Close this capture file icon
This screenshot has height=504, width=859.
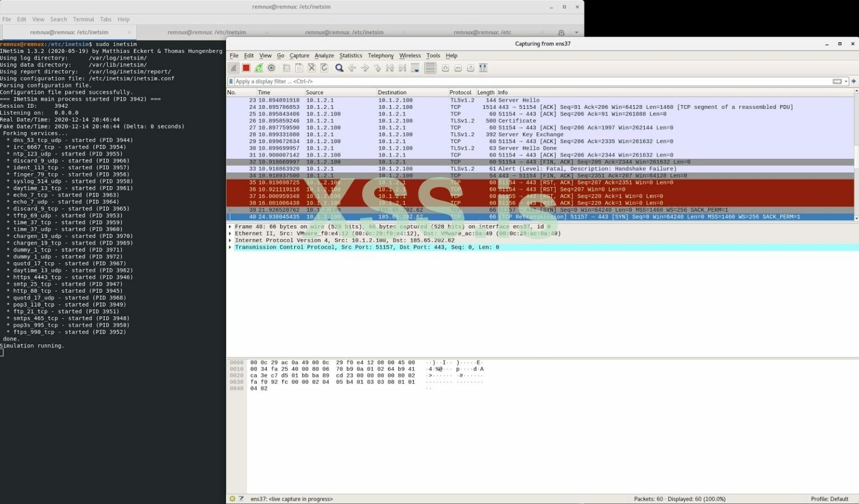tap(312, 68)
